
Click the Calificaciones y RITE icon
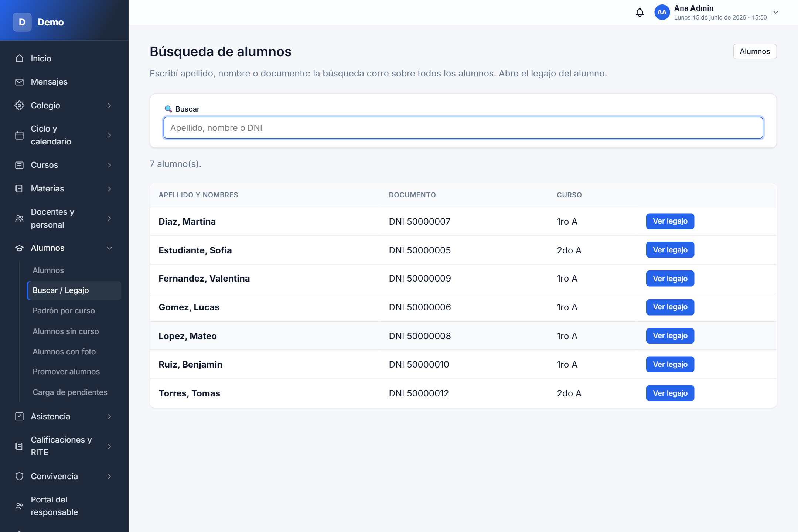click(19, 446)
